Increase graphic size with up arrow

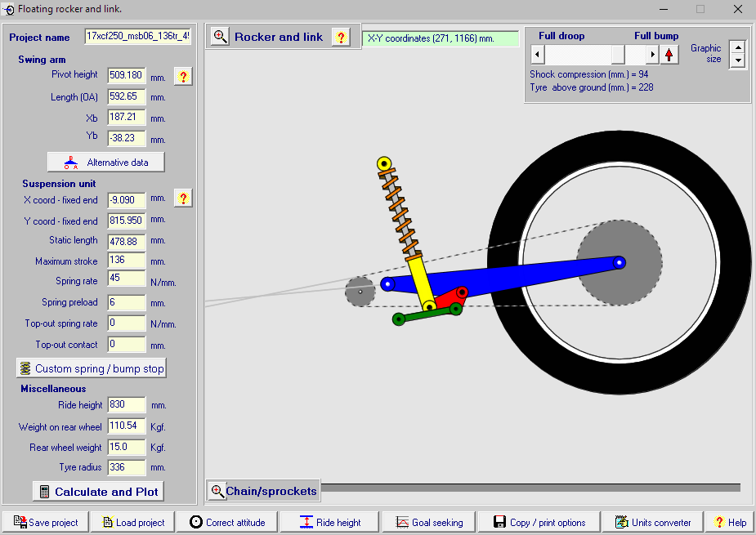[738, 47]
